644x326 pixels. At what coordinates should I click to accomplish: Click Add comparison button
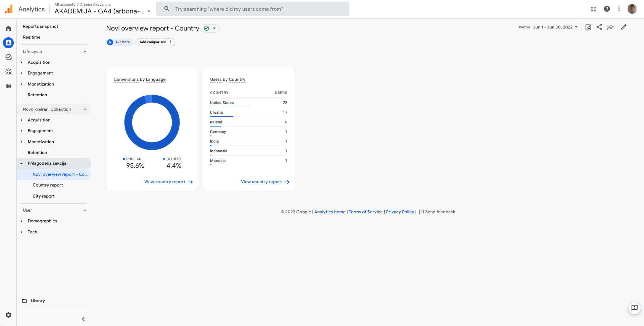(155, 42)
